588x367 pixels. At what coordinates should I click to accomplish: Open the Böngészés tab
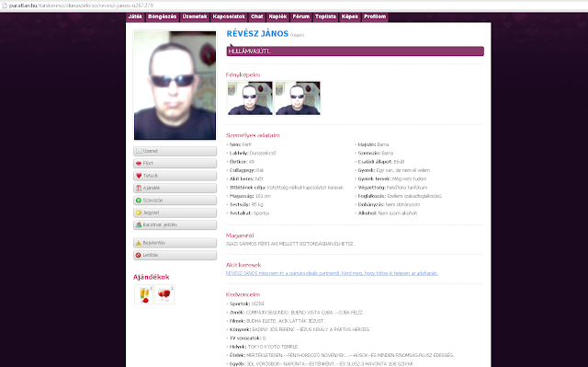162,17
